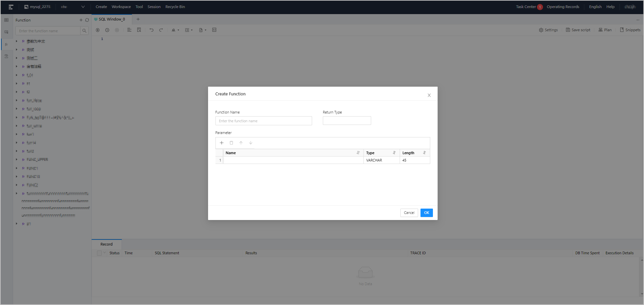
Task: Open the table list panel icon in sidebar
Action: 6,20
